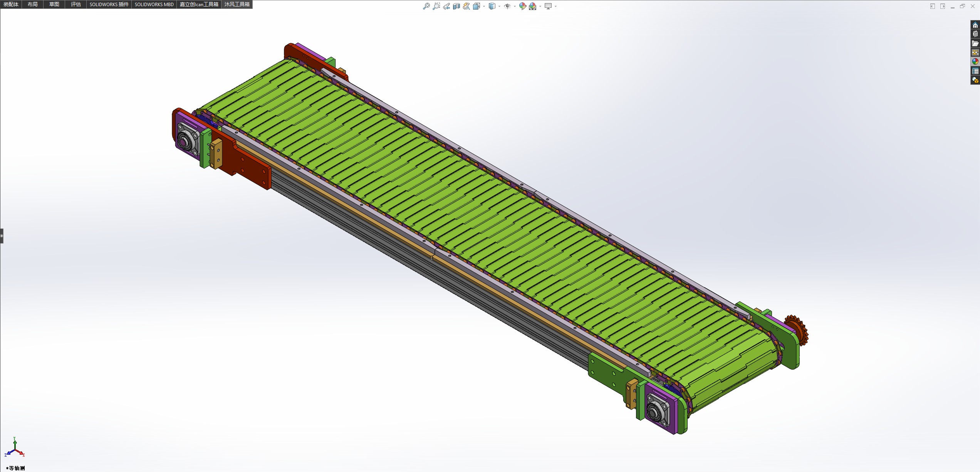Open SOLIDWORKS Resources home icon in task pane
This screenshot has height=472, width=980.
point(975,25)
